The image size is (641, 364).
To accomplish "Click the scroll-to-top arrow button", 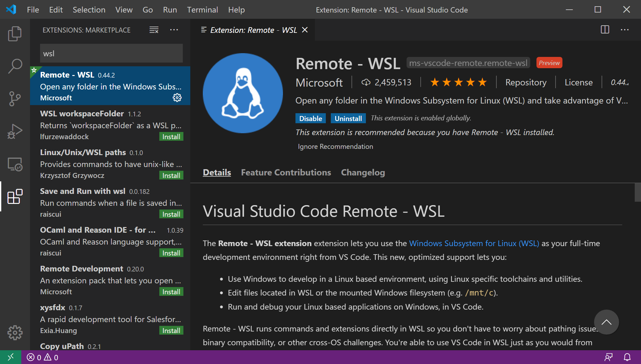I will tap(606, 322).
